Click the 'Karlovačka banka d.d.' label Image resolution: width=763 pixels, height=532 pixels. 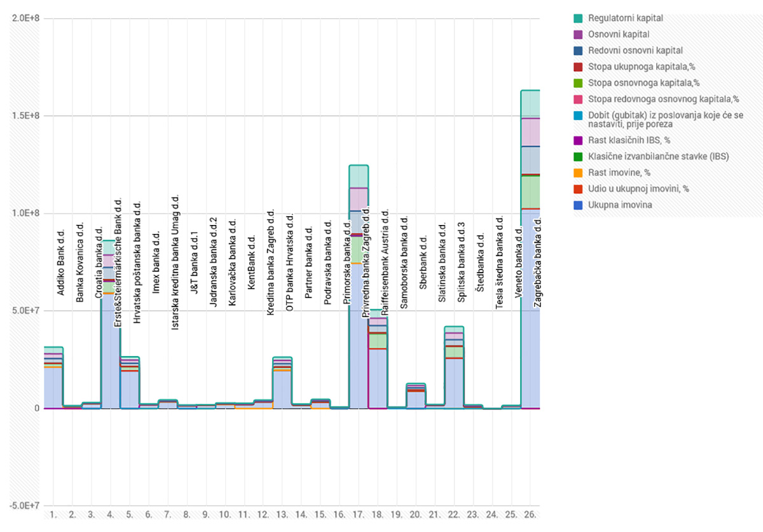tap(232, 263)
